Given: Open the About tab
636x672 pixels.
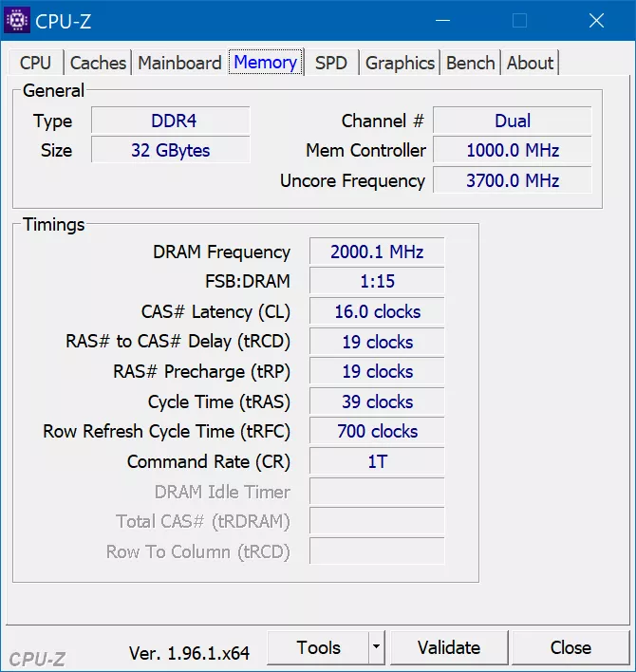Looking at the screenshot, I should 530,63.
